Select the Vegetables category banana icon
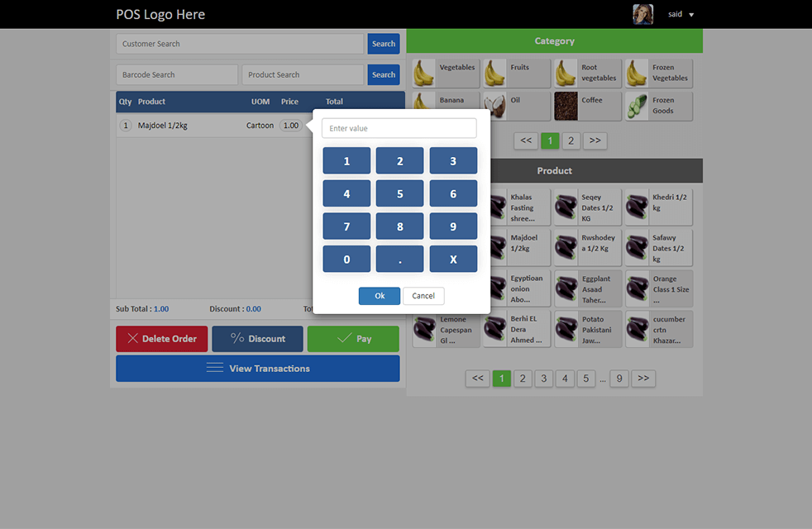812x529 pixels. pos(424,73)
